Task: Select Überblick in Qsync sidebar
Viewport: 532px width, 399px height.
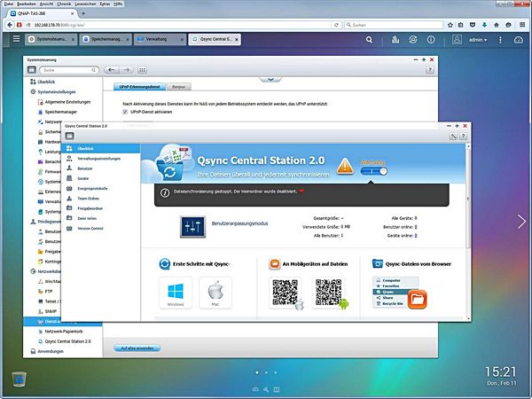Action: pos(101,149)
